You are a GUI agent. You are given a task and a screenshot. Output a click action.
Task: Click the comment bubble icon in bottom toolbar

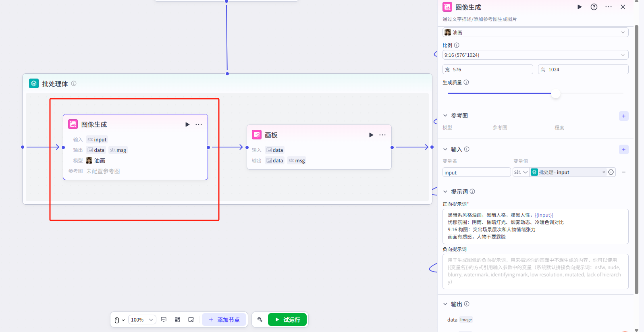click(164, 320)
